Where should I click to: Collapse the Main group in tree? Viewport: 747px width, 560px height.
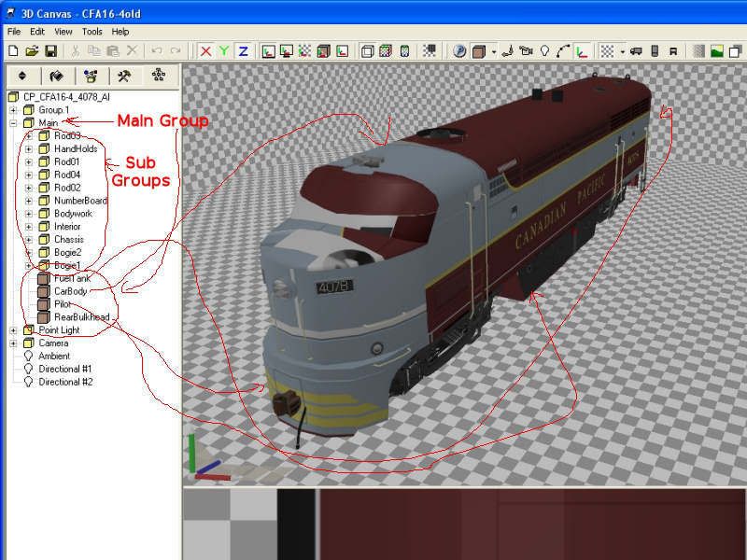pyautogui.click(x=13, y=122)
